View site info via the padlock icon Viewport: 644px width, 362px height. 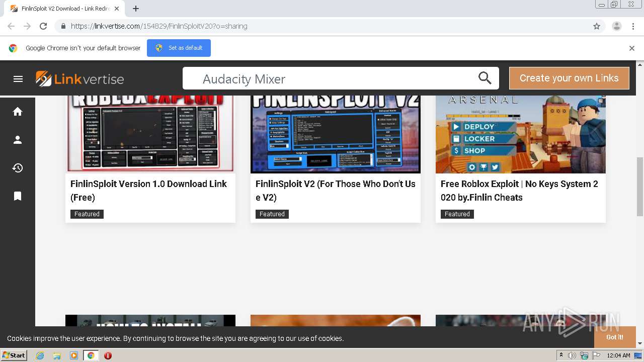(x=63, y=26)
